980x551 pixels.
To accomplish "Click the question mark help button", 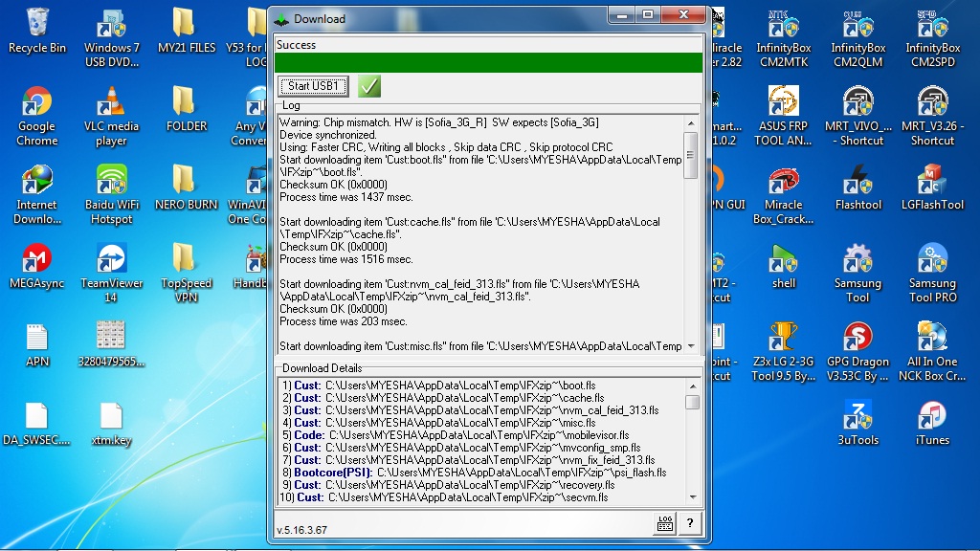I will pyautogui.click(x=689, y=523).
